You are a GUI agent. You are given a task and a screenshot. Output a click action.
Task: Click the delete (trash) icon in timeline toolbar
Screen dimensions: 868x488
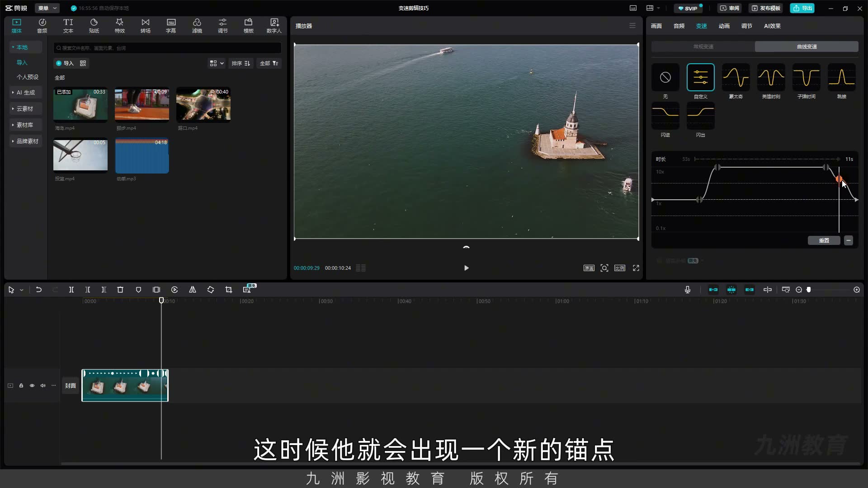120,290
